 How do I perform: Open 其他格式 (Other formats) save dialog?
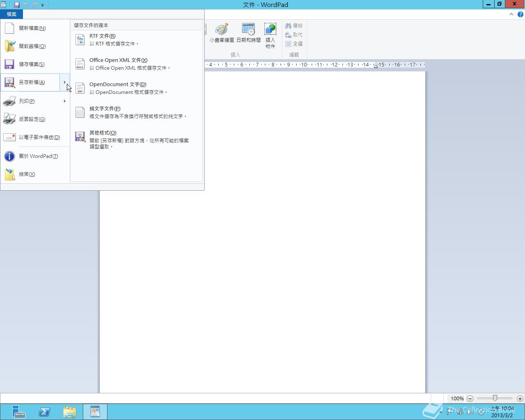(x=137, y=139)
